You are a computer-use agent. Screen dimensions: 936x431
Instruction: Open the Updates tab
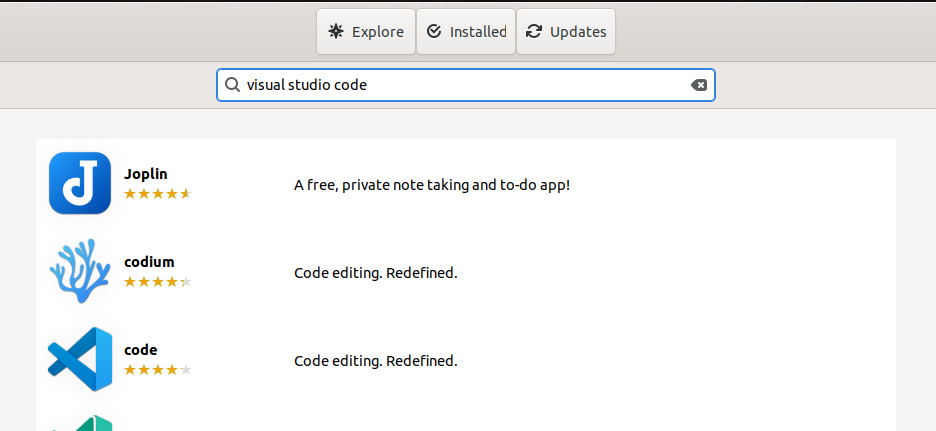click(565, 31)
